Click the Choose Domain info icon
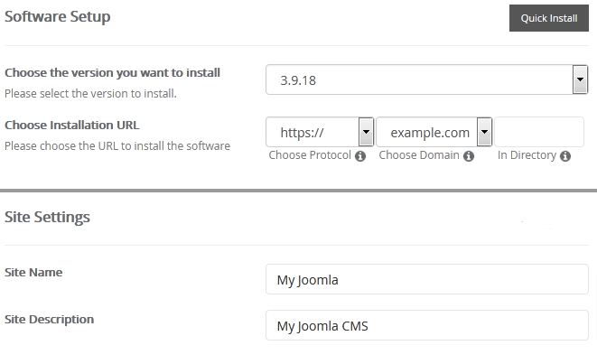This screenshot has width=597, height=364. 469,156
